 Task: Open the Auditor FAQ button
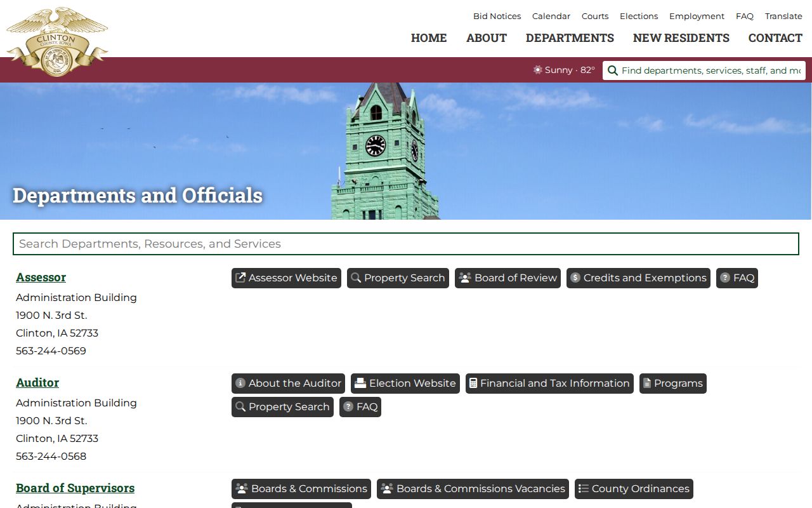pyautogui.click(x=360, y=407)
